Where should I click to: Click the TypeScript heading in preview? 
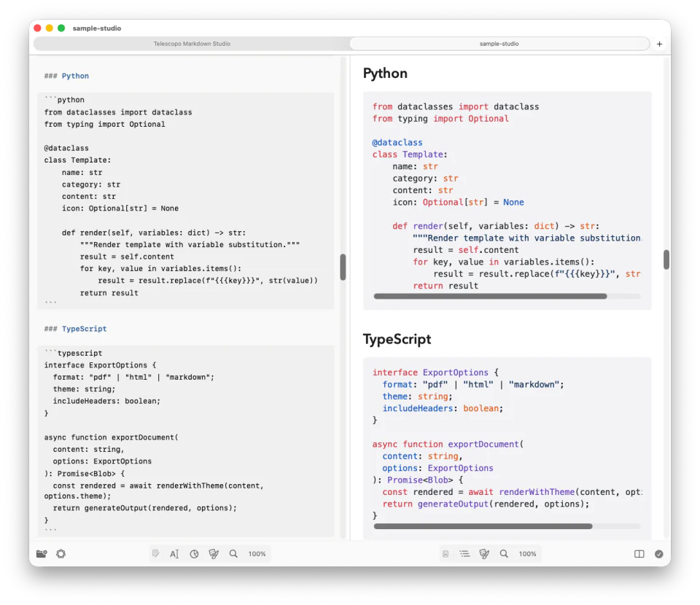pos(397,339)
